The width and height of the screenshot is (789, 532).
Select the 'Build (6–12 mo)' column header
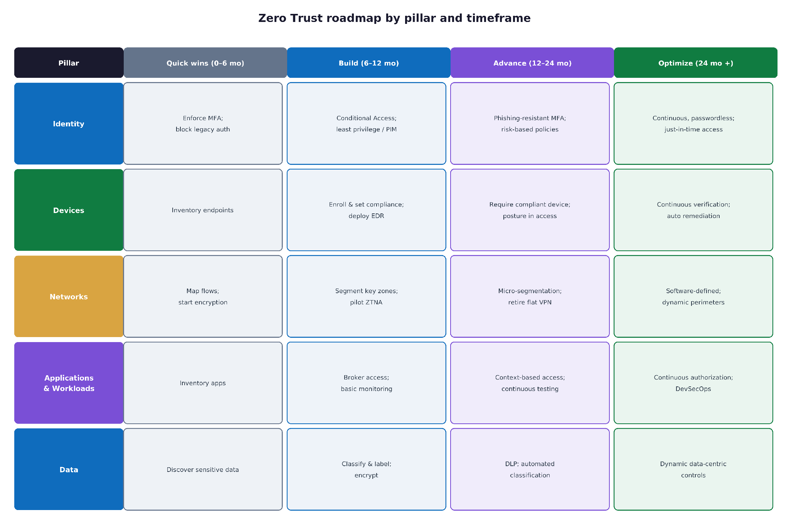[368, 63]
